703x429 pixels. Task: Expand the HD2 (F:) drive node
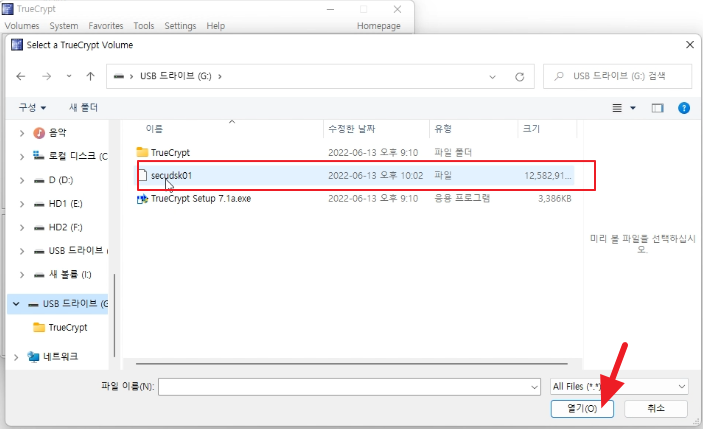(22, 228)
